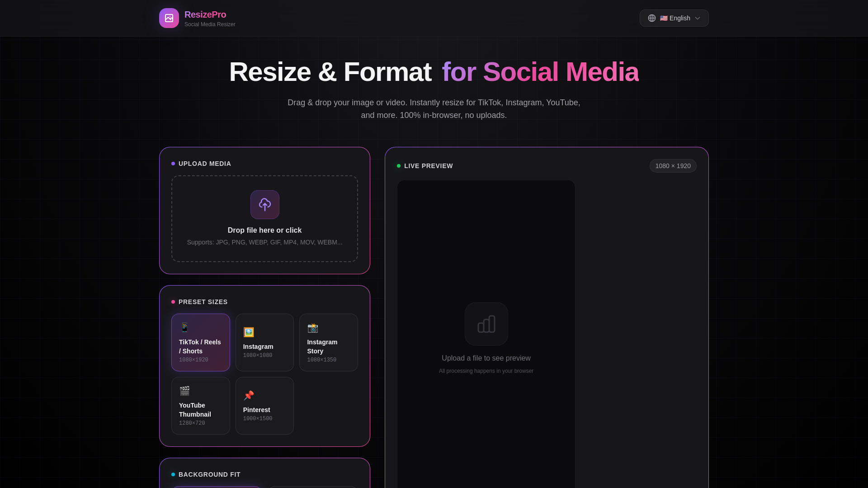The height and width of the screenshot is (488, 868).
Task: Choose the Instagram Story preset
Action: 329,343
